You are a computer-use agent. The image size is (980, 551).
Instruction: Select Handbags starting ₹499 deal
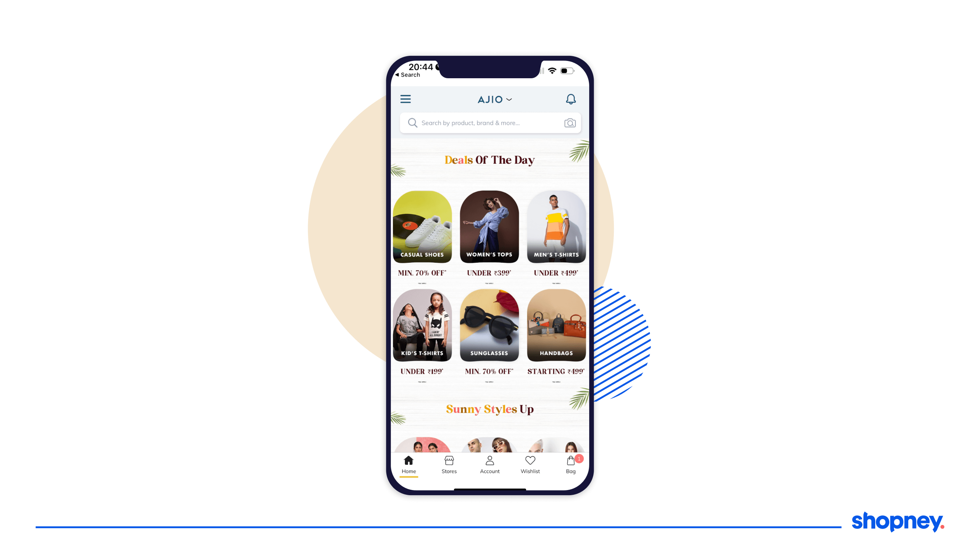point(555,329)
